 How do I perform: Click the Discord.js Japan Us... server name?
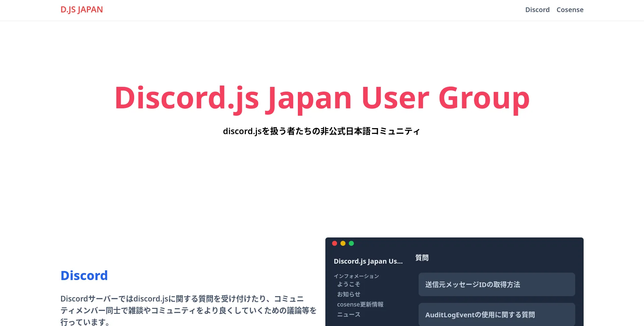368,261
